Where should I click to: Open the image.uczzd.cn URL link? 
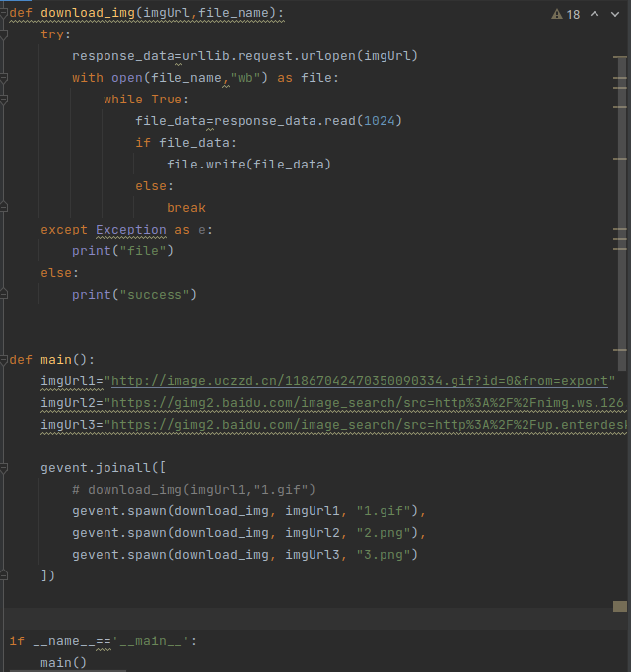(x=360, y=381)
